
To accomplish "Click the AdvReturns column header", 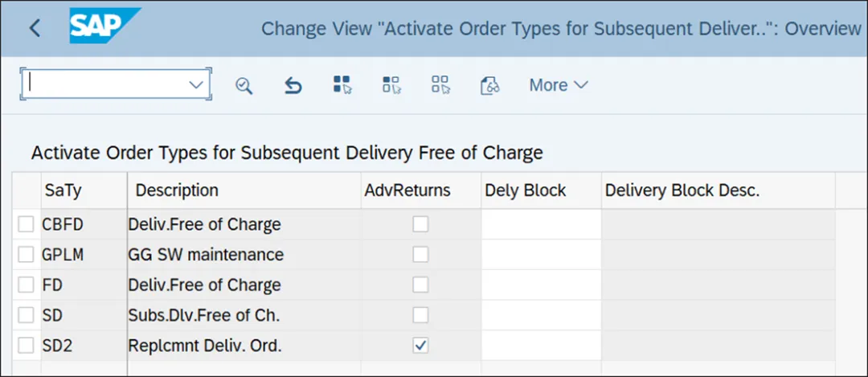I will click(x=407, y=191).
